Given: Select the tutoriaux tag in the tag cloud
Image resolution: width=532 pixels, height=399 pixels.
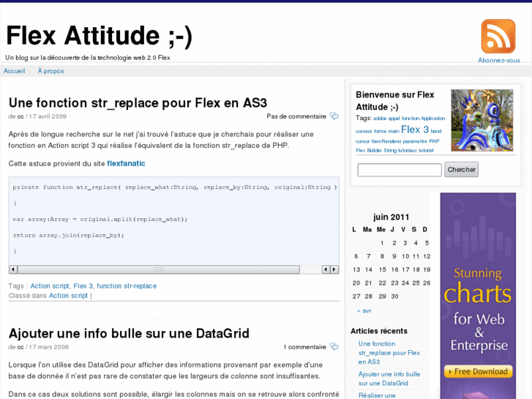Looking at the screenshot, I should pos(408,150).
